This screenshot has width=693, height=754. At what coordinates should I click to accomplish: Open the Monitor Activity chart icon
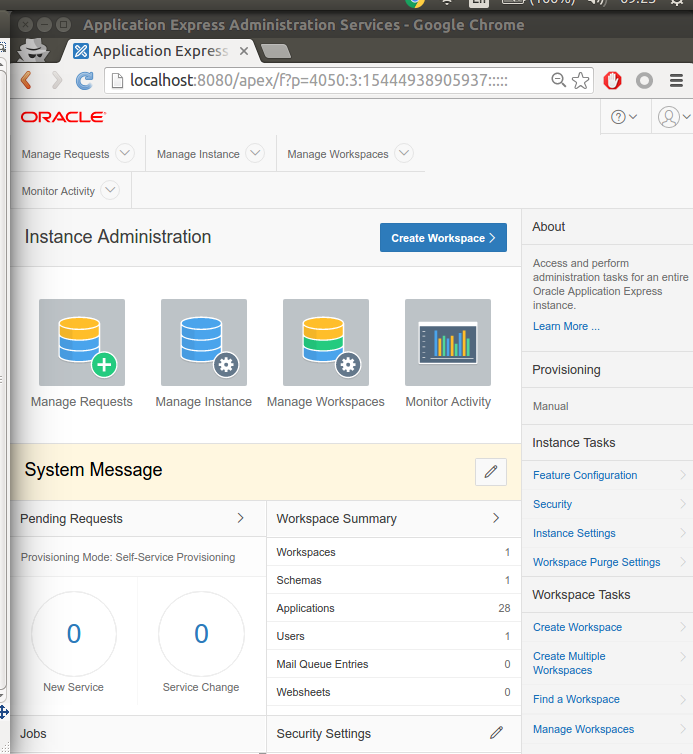[x=448, y=342]
